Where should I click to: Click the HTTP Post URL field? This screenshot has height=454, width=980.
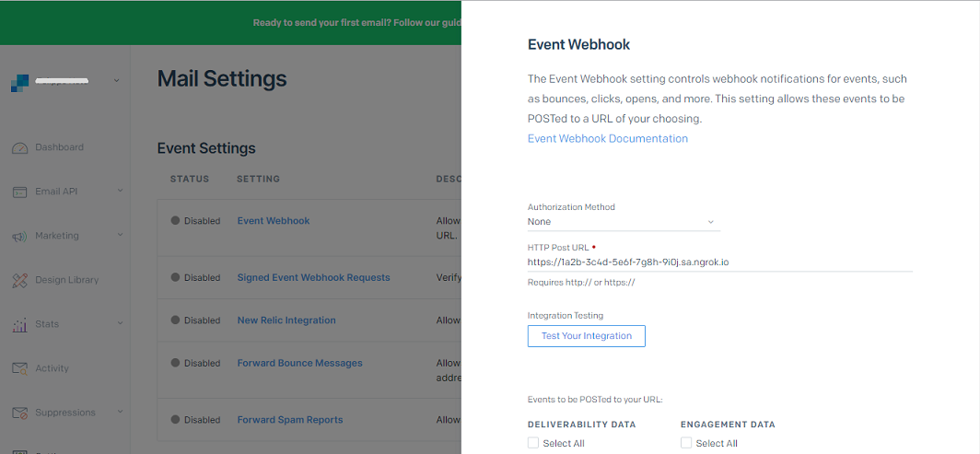[720, 262]
